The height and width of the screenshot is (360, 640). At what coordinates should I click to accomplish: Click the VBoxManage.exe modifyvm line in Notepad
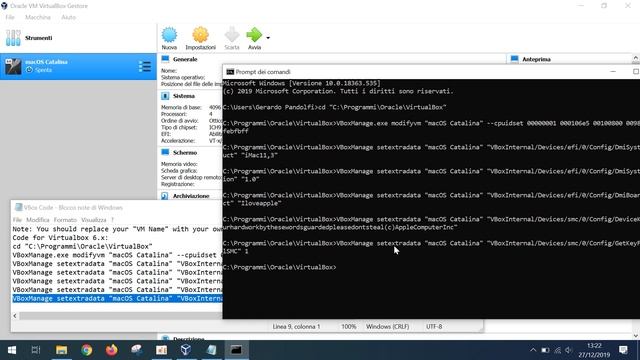[x=117, y=255]
